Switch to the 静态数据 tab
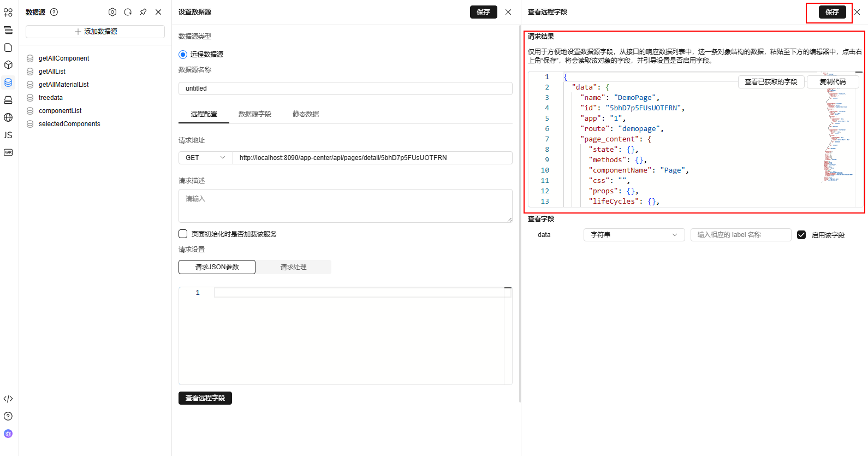The width and height of the screenshot is (868, 456). point(306,114)
